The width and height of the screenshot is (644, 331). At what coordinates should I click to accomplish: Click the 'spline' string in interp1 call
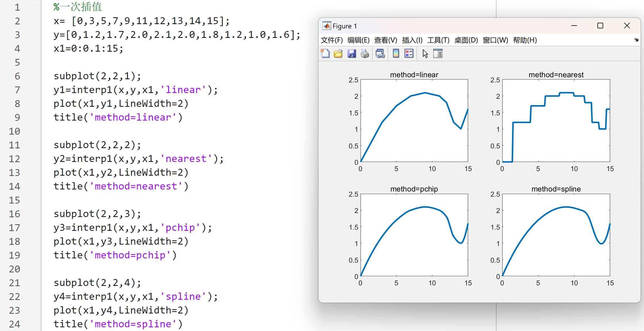[183, 297]
